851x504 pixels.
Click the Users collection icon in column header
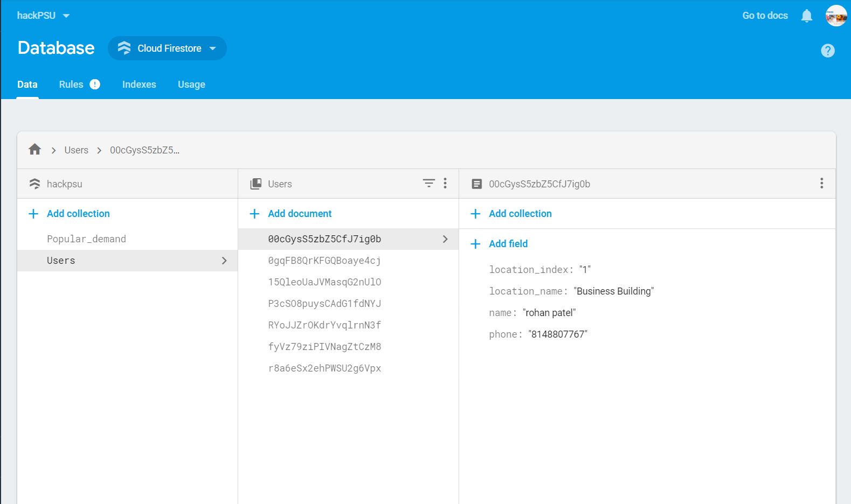coord(256,184)
